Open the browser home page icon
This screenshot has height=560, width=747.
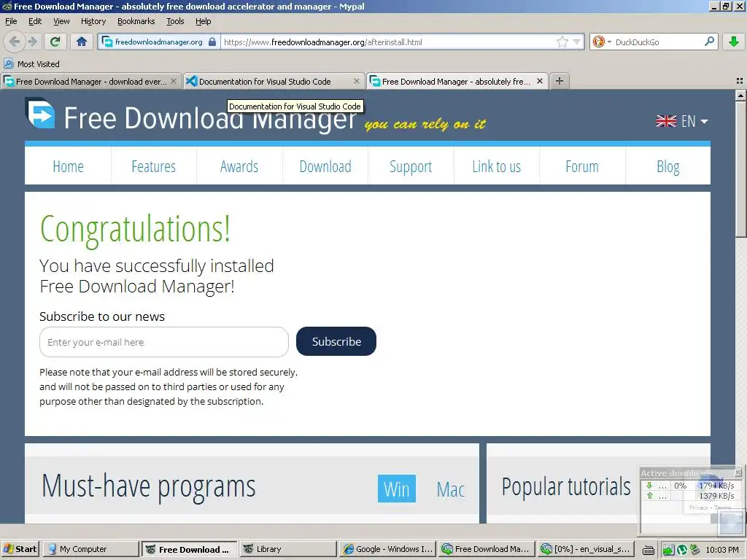coord(82,42)
